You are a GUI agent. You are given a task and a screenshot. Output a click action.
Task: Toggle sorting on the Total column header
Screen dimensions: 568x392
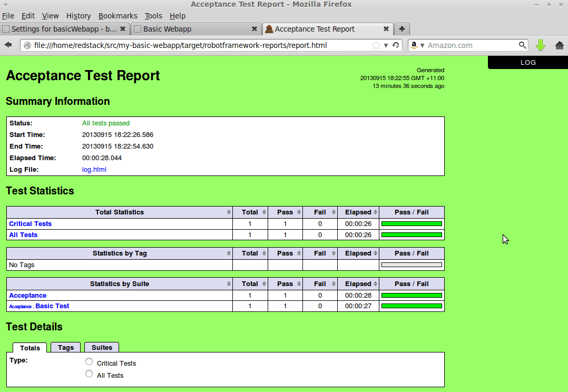[250, 212]
